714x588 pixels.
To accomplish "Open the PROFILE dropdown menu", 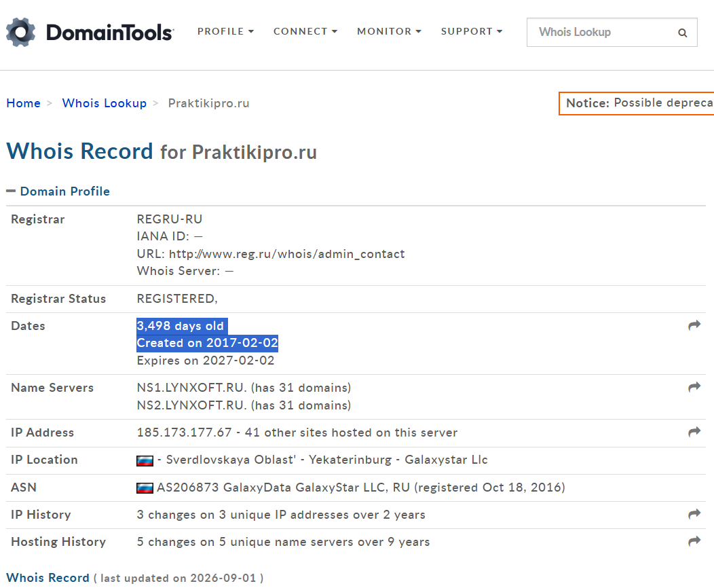I will pos(225,31).
